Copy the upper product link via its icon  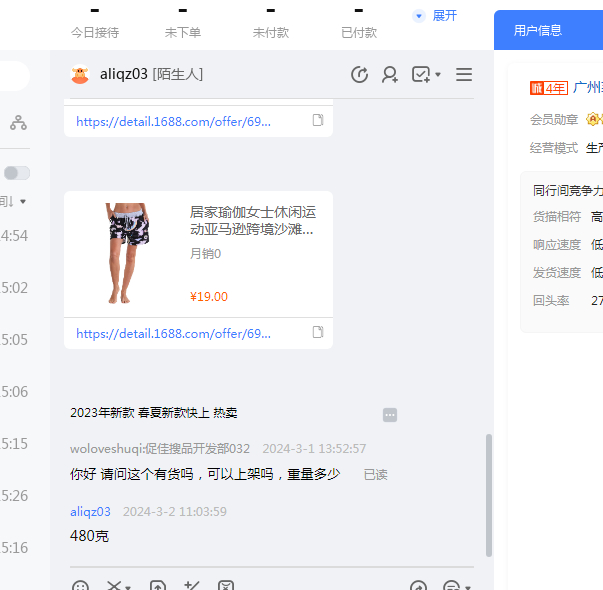point(318,121)
